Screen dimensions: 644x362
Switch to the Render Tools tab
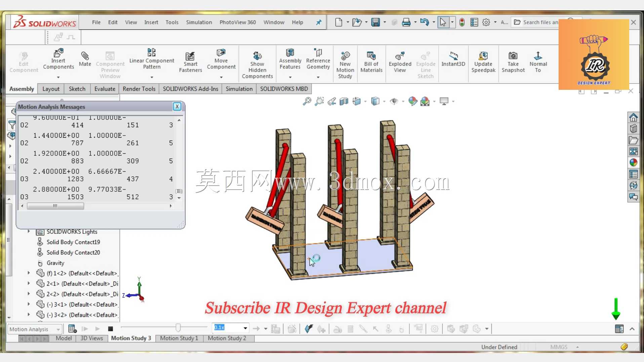coord(139,89)
